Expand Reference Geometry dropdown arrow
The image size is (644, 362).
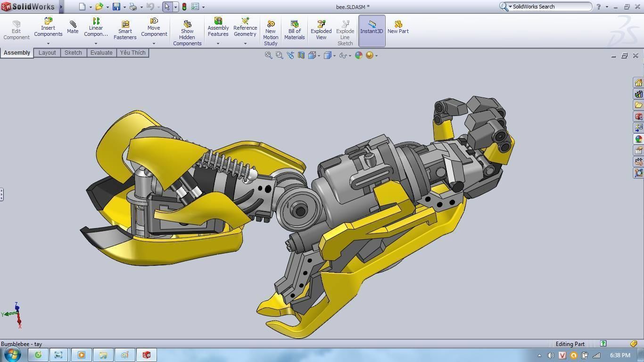[245, 43]
